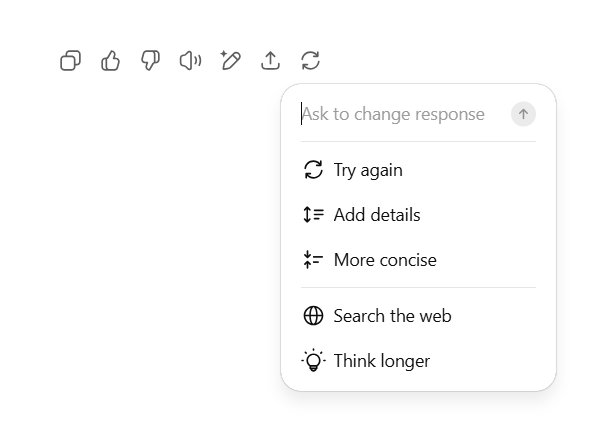Choose the 'Add details' option

[x=418, y=215]
